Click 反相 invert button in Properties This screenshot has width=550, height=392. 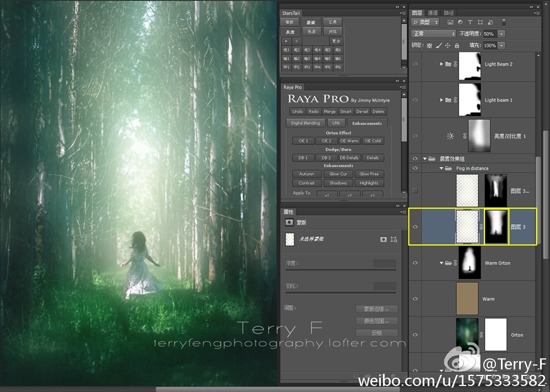click(377, 333)
